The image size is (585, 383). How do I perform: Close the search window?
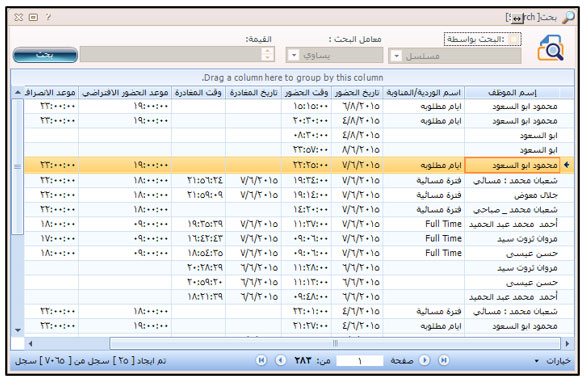[19, 17]
